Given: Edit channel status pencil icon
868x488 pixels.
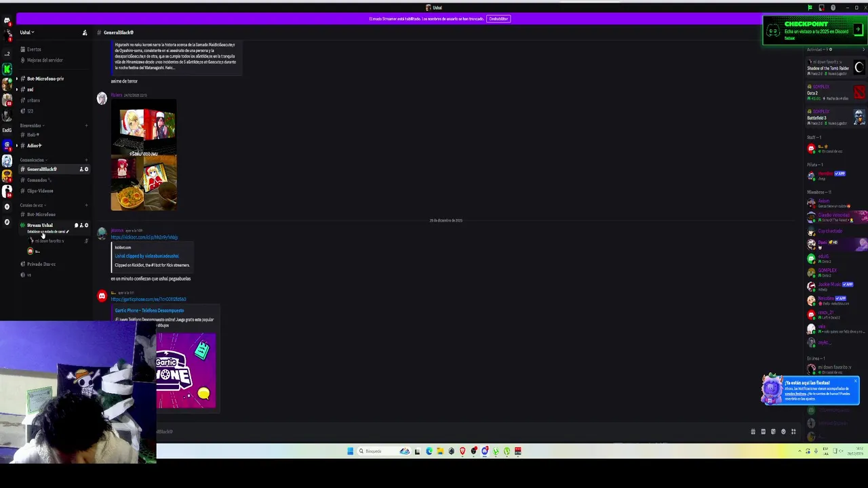Looking at the screenshot, I should point(67,232).
